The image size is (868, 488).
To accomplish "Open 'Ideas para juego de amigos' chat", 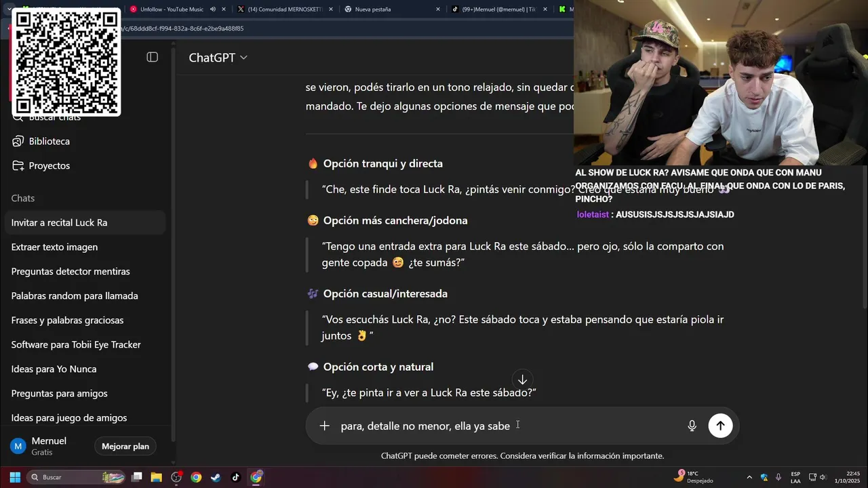I will pyautogui.click(x=85, y=418).
